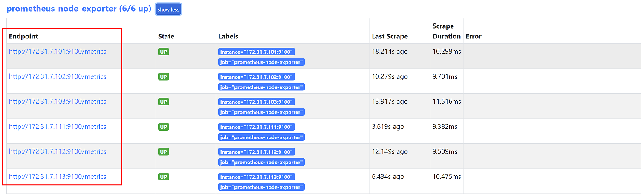Image resolution: width=644 pixels, height=195 pixels.
Task: Open the 172.31.7.103:9100 metrics link
Action: coord(58,102)
